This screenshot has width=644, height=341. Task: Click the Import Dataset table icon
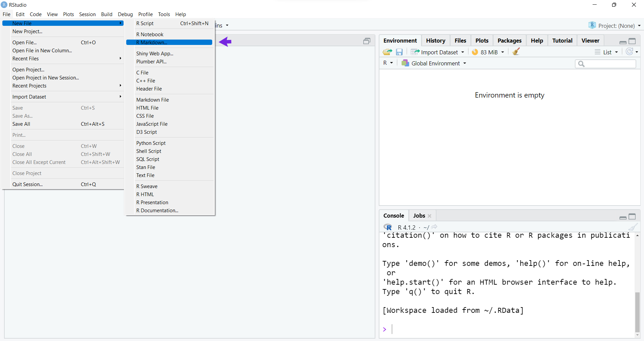click(415, 52)
